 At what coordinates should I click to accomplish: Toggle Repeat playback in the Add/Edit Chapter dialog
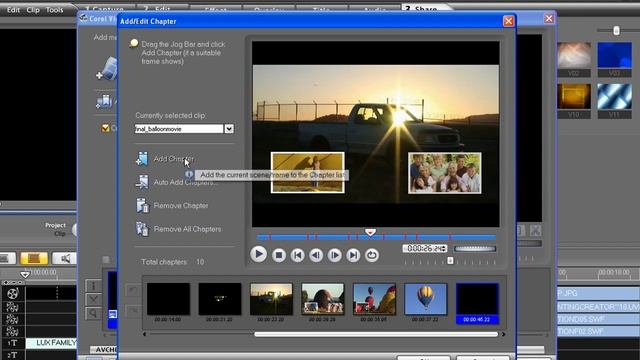372,256
